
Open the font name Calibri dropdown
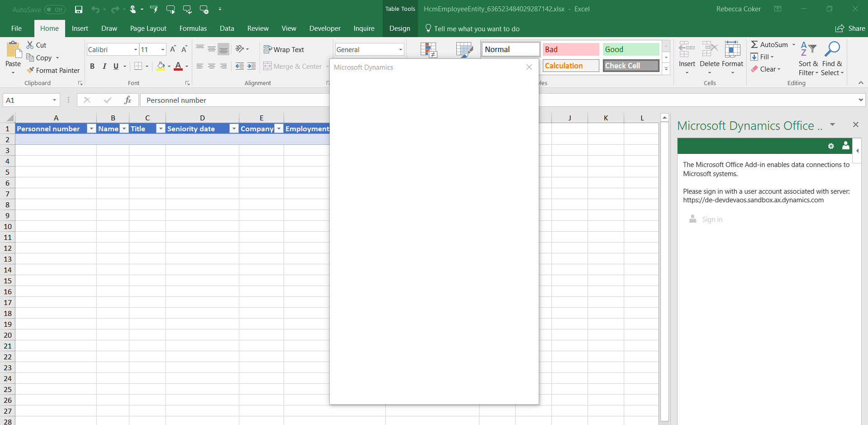(135, 49)
